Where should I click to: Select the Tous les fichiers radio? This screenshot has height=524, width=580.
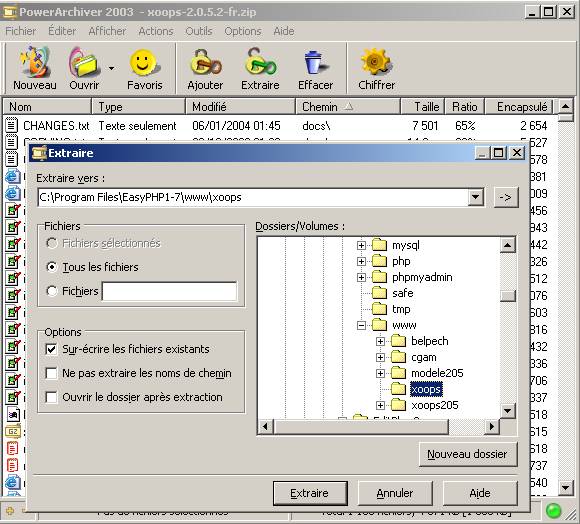[x=52, y=267]
